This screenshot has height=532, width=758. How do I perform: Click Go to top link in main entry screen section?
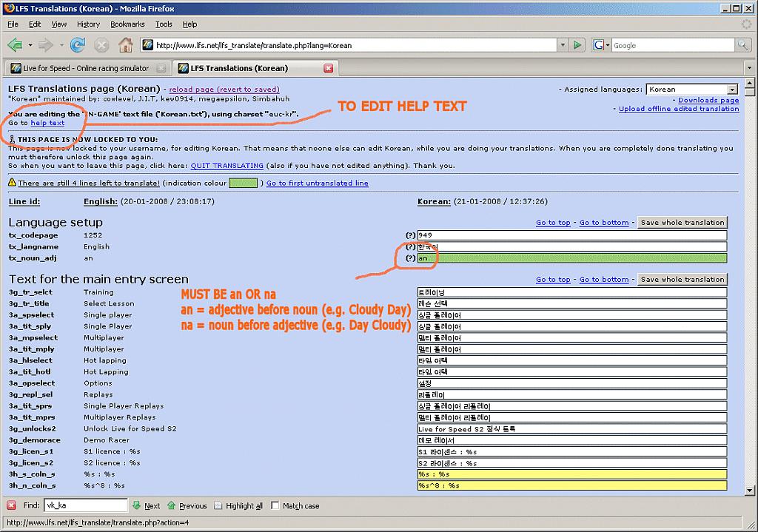point(553,279)
